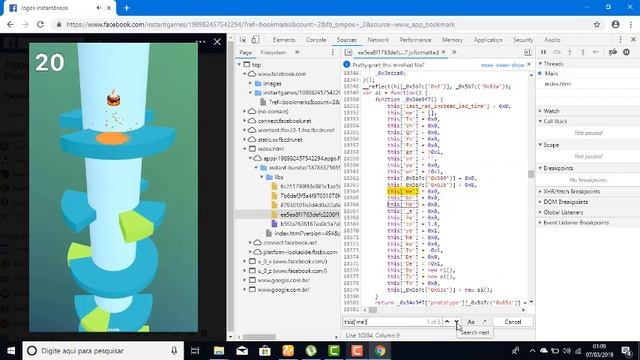The width and height of the screenshot is (640, 360).
Task: Expand platform-lookaside.fbsbx.com node
Action: 250,252
